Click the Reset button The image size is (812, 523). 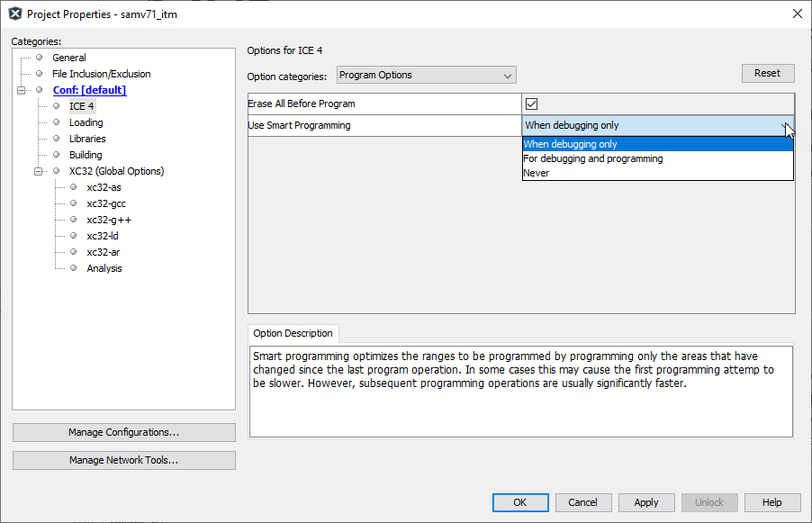[x=767, y=74]
